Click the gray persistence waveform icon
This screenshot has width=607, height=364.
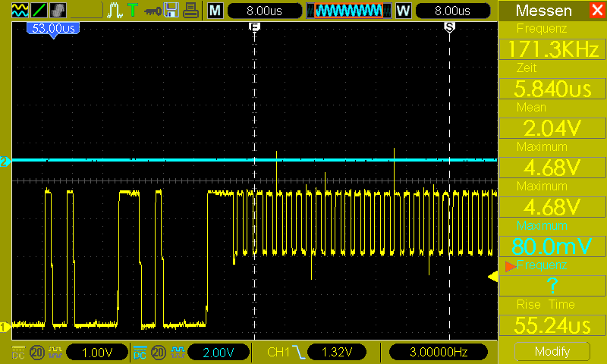tap(58, 10)
